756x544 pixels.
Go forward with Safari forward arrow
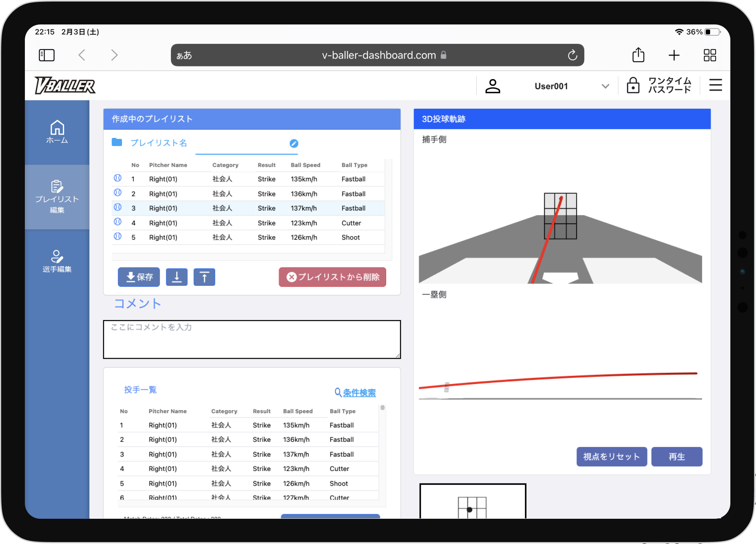pyautogui.click(x=114, y=55)
